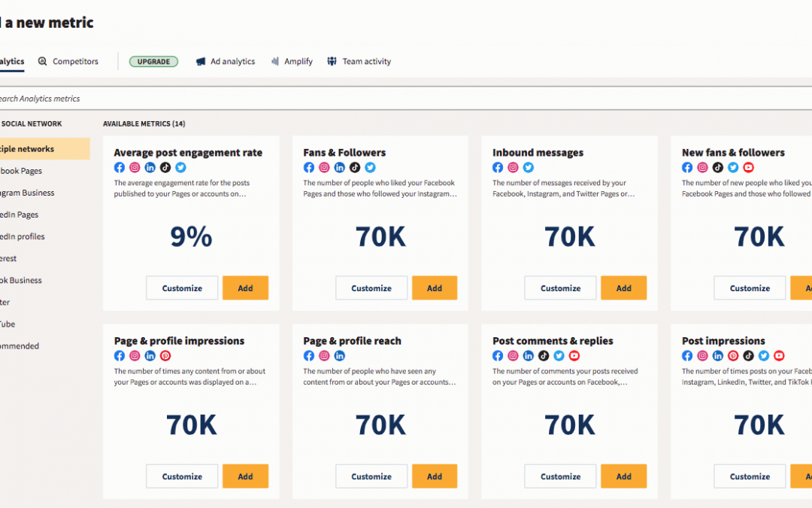
Task: Add Average post engagement rate metric
Action: 245,287
